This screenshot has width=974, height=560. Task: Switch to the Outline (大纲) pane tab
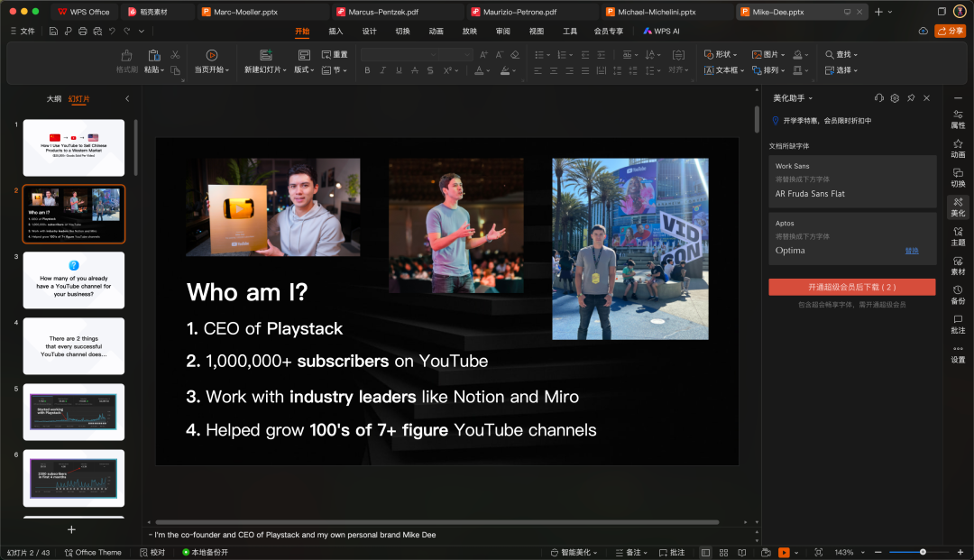tap(54, 98)
